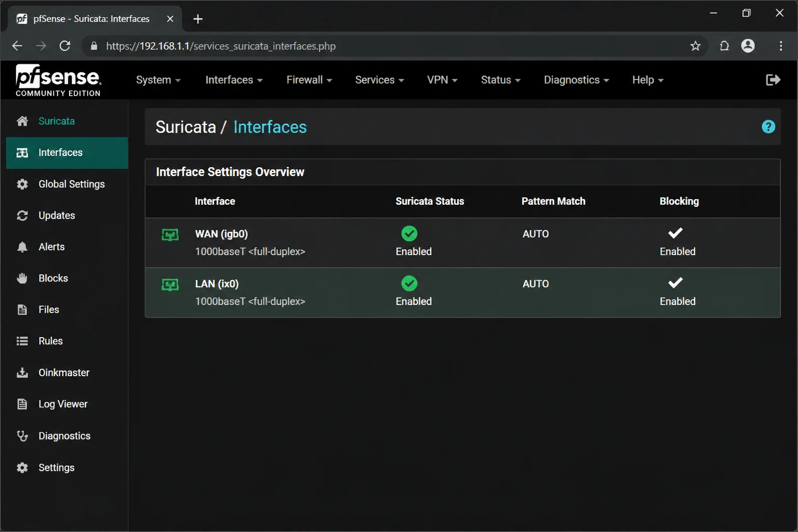Open the Global Settings sidebar item

67,184
